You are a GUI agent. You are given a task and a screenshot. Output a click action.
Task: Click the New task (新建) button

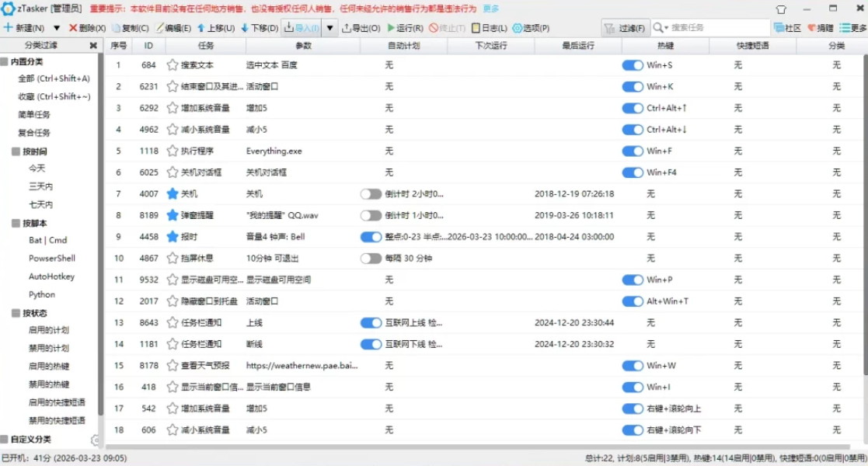pos(24,28)
